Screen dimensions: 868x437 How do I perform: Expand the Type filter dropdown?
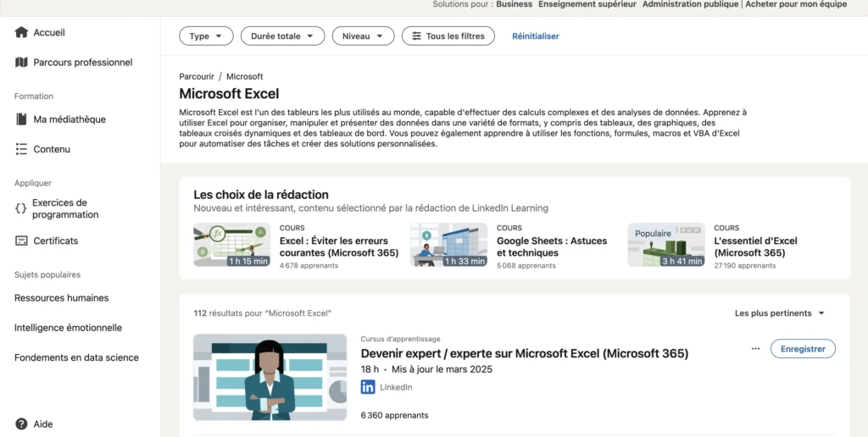(x=206, y=36)
